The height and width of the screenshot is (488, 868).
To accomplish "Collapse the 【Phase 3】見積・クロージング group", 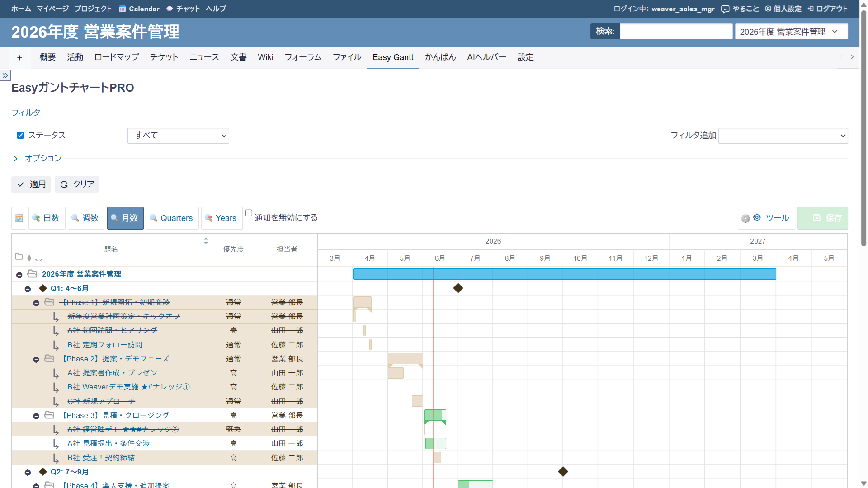I will 36,416.
